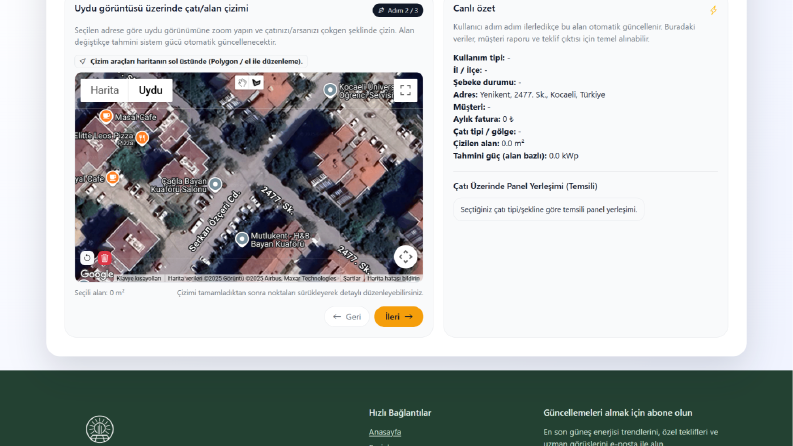The height and width of the screenshot is (446, 793).
Task: Switch map to Harita view
Action: 105,91
